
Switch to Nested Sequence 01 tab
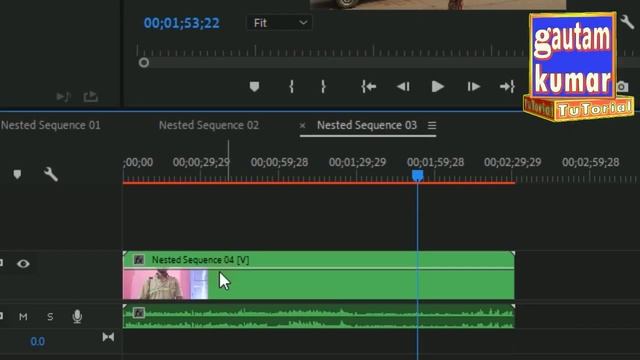tap(51, 125)
